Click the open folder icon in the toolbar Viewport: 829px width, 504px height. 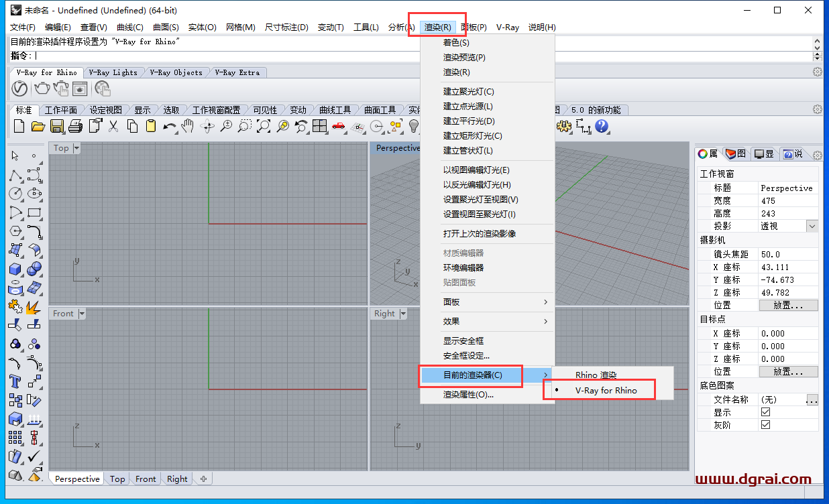[38, 126]
